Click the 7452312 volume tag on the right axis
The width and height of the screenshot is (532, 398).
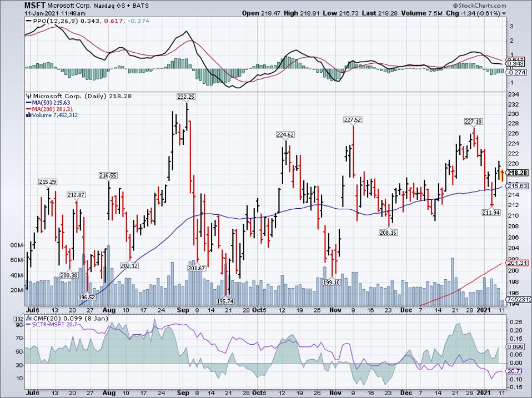coord(519,300)
